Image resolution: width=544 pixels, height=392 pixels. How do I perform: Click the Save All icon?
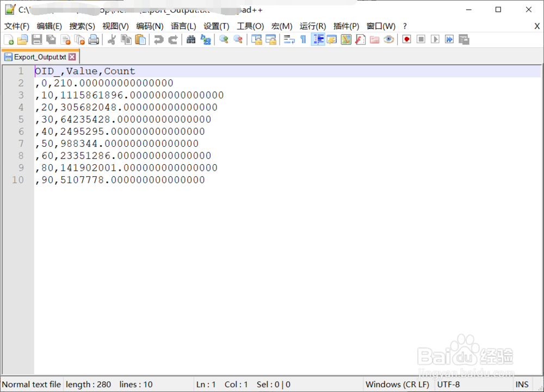coord(51,40)
